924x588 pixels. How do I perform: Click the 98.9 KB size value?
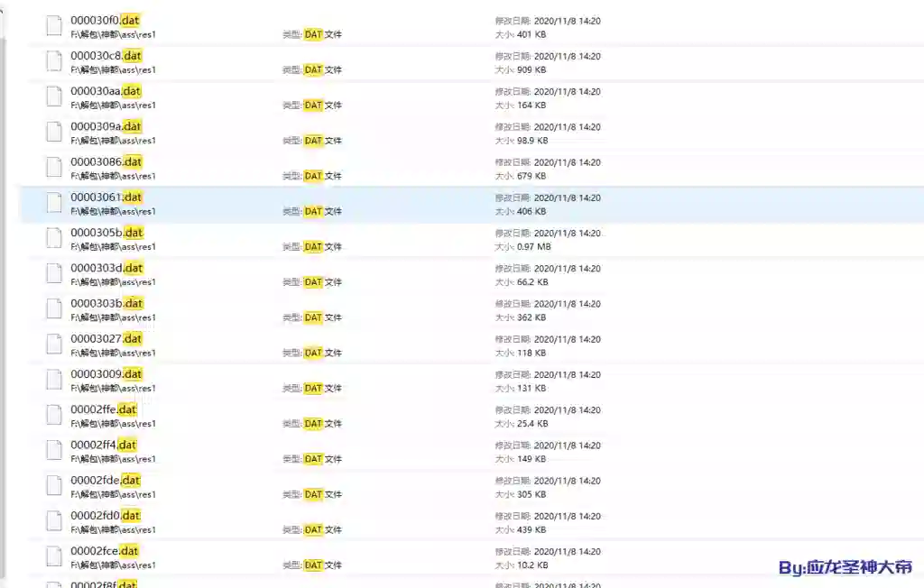pyautogui.click(x=532, y=140)
